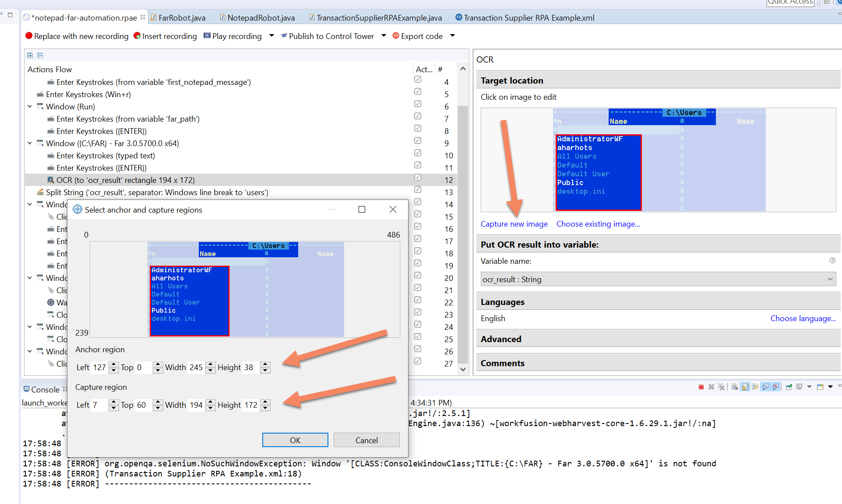Click the Split String action icon
Screen dimensions: 842x504
click(x=40, y=192)
